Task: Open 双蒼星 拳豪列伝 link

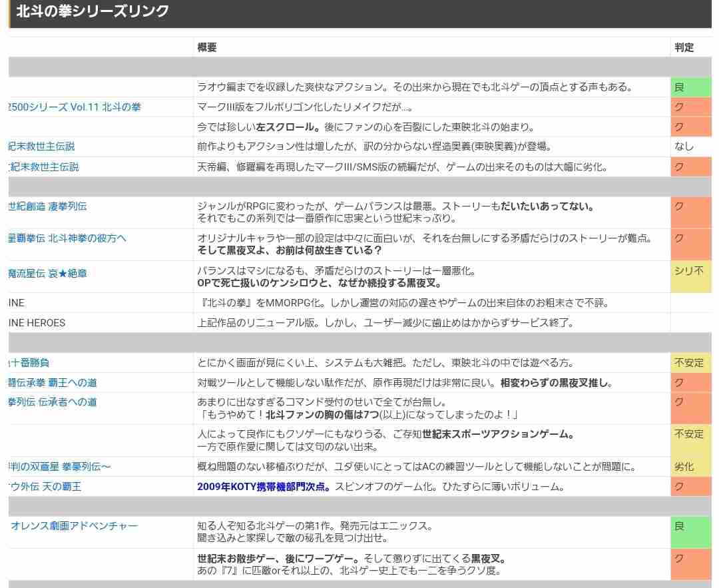Action: 60,467
